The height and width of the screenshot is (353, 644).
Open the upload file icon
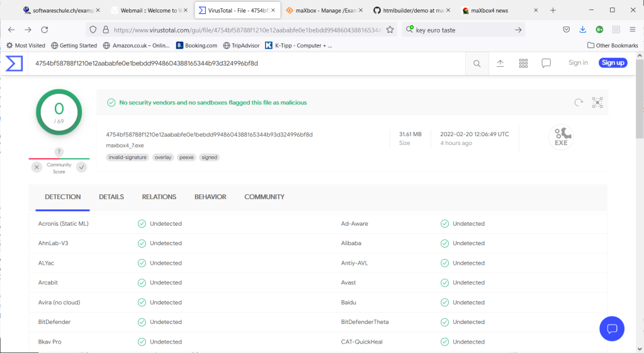[500, 63]
